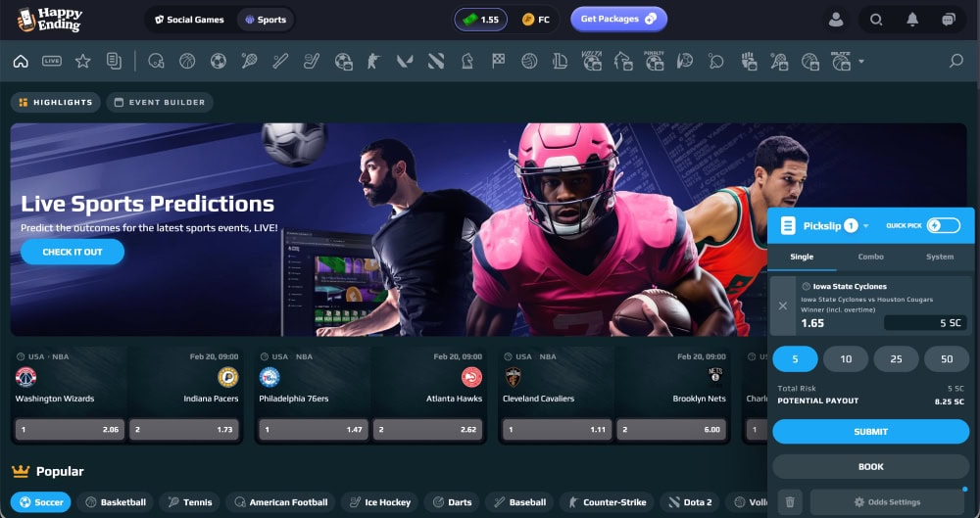Select volleyball icon in sports bar
The image size is (980, 518).
coord(529,62)
